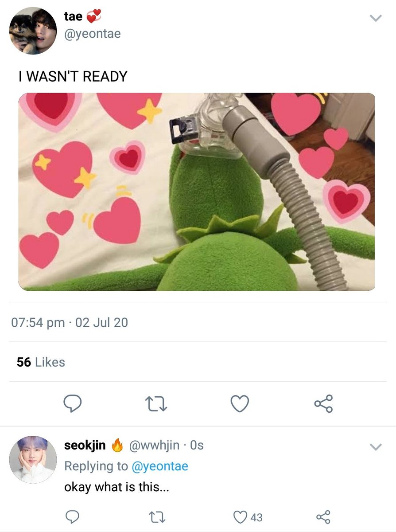396x532 pixels.
Task: Retweet seokjin's reply
Action: coord(157,517)
